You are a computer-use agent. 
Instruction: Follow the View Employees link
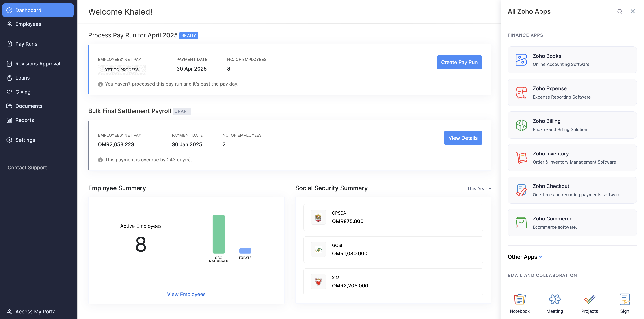tap(186, 294)
